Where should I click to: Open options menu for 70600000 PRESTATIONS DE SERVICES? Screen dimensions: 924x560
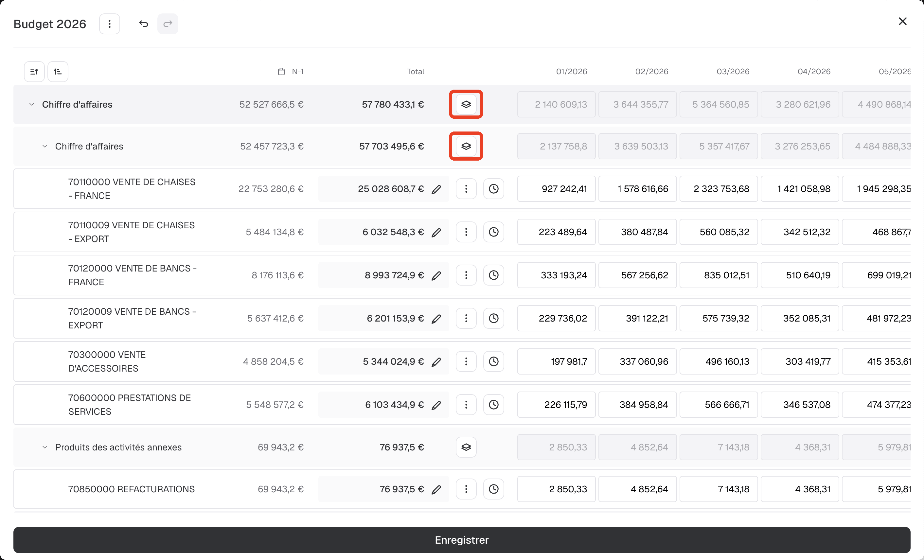pos(466,405)
